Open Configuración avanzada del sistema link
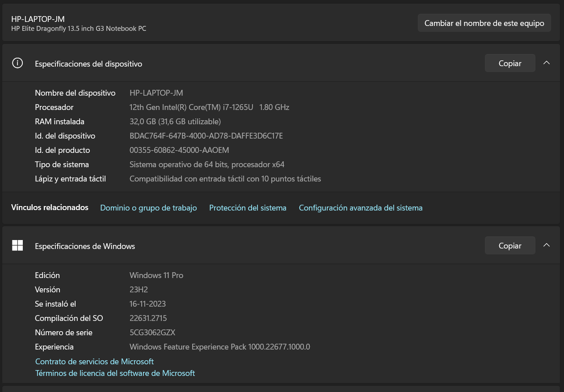564x392 pixels. 361,208
